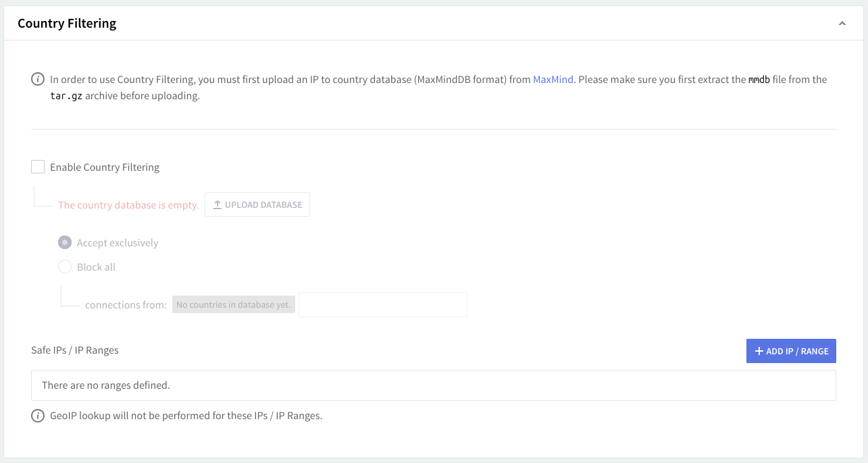This screenshot has height=463, width=868.
Task: Click the Enable Country Filtering label text
Action: coord(105,167)
